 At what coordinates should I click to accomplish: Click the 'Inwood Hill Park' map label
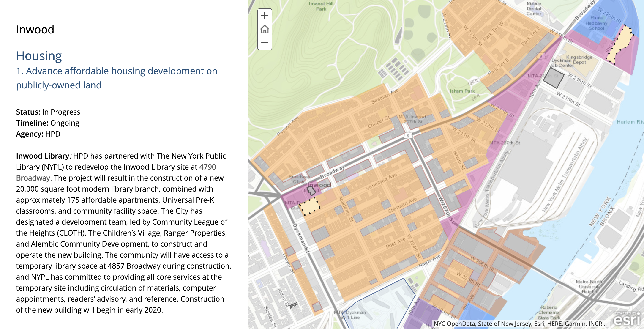(x=321, y=6)
